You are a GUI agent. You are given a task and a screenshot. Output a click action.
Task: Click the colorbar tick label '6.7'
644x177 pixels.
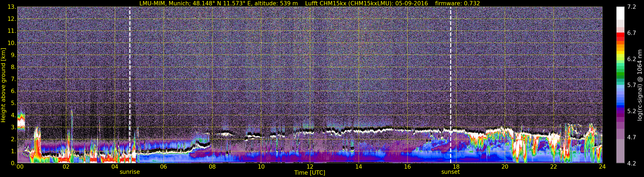coord(632,33)
